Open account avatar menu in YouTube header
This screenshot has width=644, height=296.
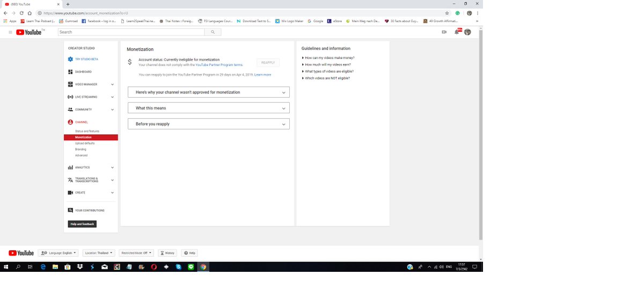[467, 32]
